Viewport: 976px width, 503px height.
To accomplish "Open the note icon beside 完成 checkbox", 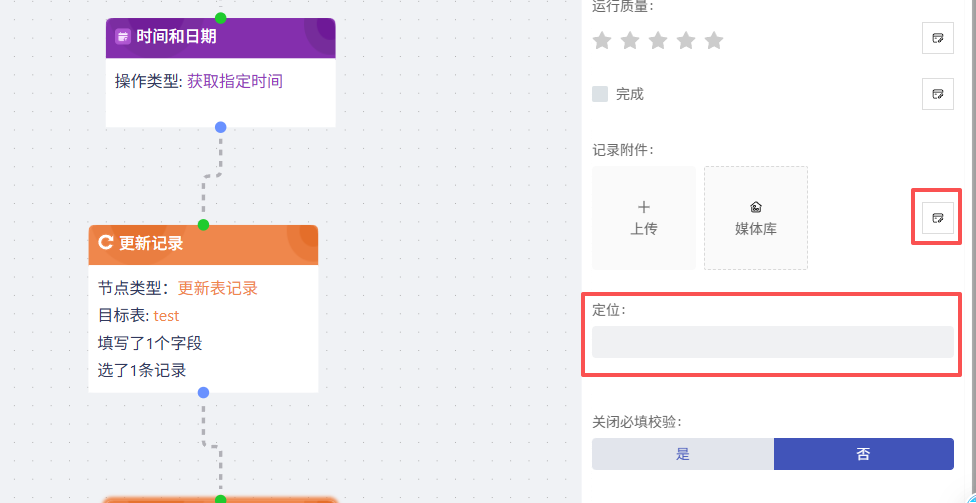I will click(x=937, y=94).
